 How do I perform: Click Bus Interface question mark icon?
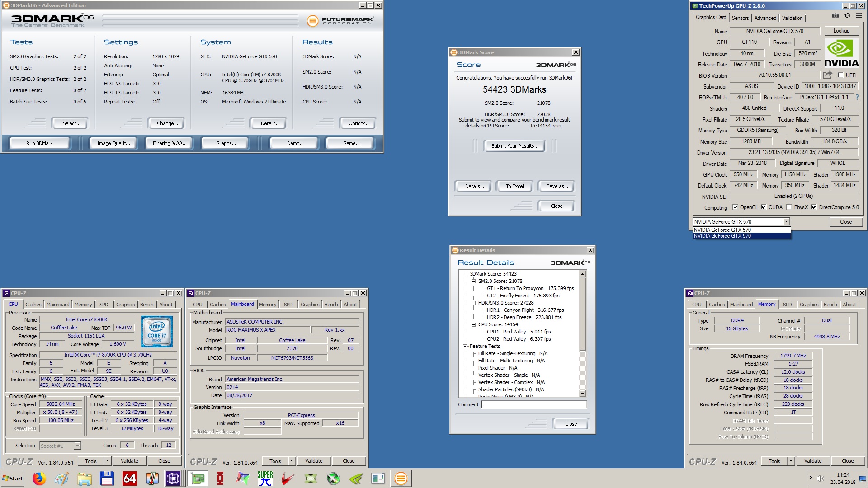coord(857,97)
